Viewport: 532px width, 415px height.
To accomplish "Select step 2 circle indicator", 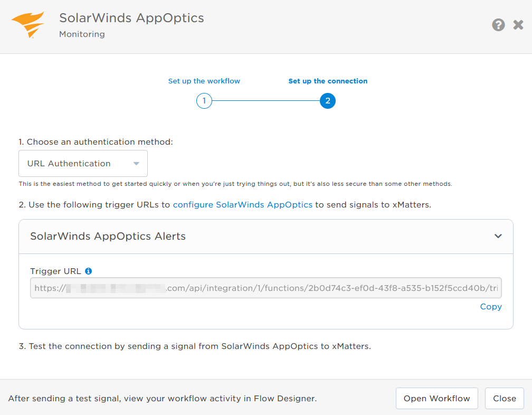I will pos(328,100).
